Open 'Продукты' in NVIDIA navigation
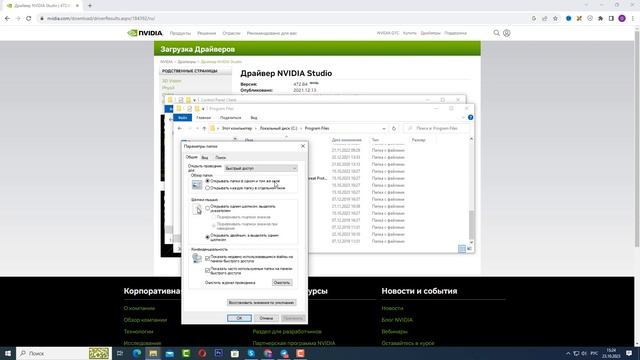The image size is (640, 360). pyautogui.click(x=180, y=33)
